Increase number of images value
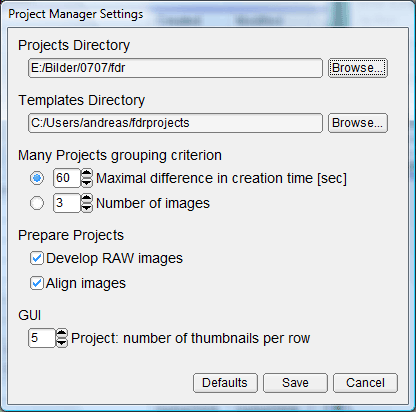The image size is (416, 412). pos(87,199)
